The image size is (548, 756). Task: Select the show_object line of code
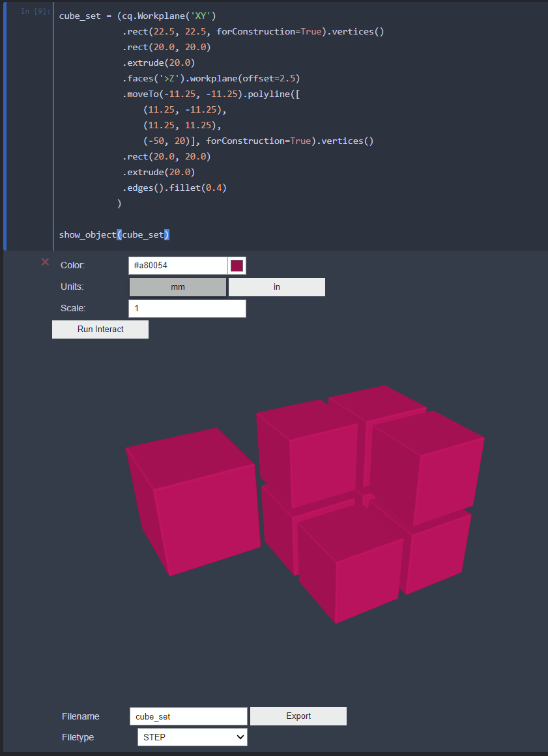tap(114, 234)
